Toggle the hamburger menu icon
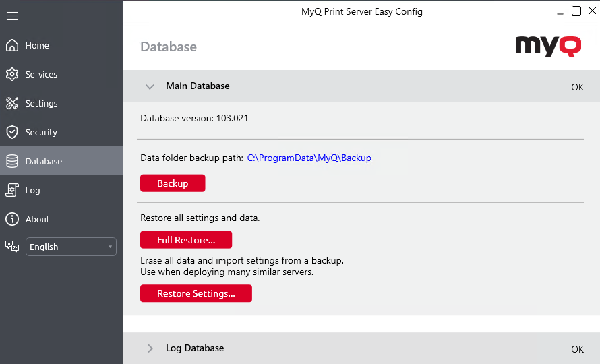Image resolution: width=600 pixels, height=364 pixels. coord(12,16)
